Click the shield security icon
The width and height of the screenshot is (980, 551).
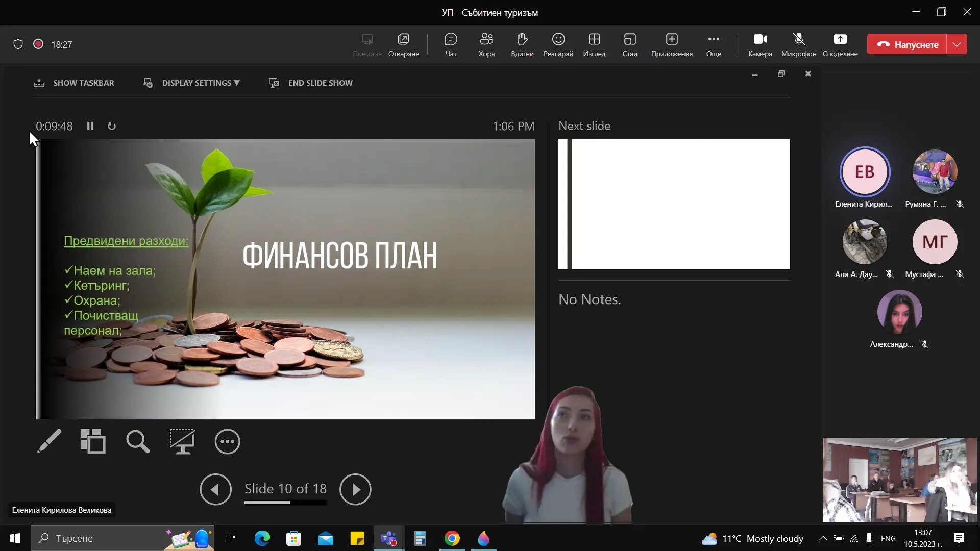click(x=18, y=44)
